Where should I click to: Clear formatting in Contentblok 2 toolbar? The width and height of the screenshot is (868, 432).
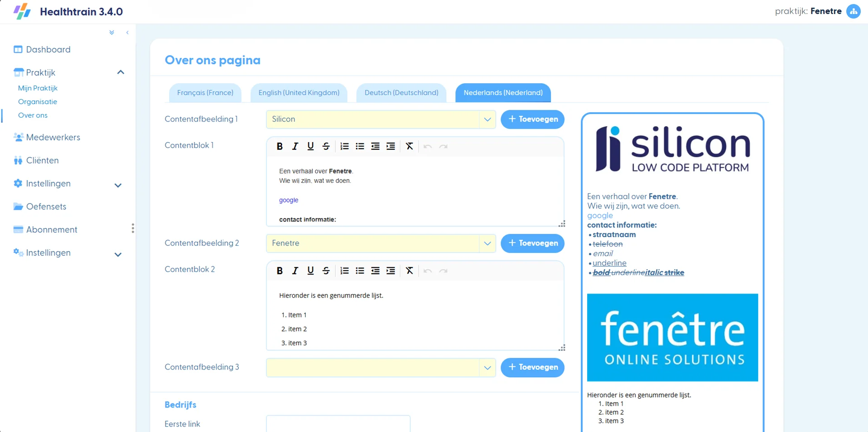[x=409, y=271]
